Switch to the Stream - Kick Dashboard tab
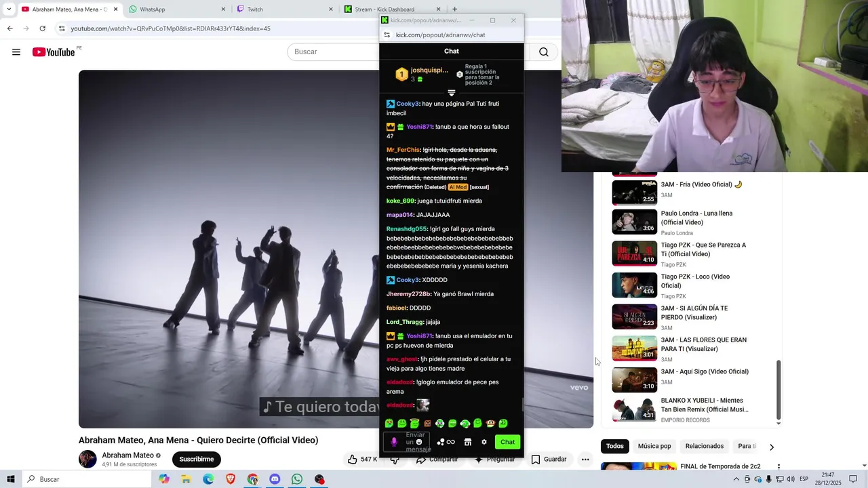The width and height of the screenshot is (868, 488). (x=392, y=9)
